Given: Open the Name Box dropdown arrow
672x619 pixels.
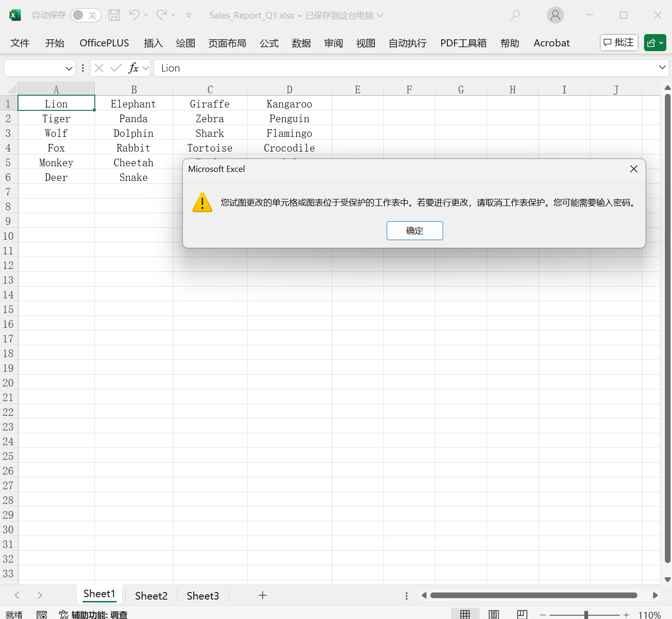Looking at the screenshot, I should 69,68.
